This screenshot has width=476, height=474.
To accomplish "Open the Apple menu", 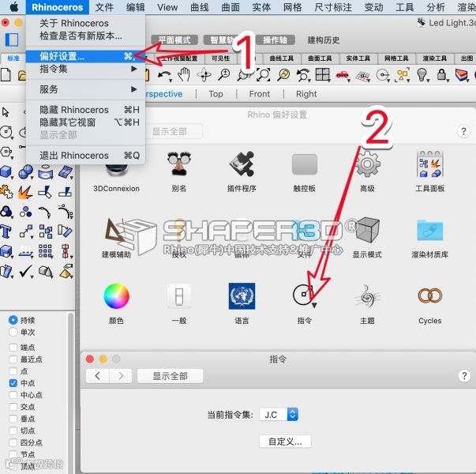I will 13,7.
